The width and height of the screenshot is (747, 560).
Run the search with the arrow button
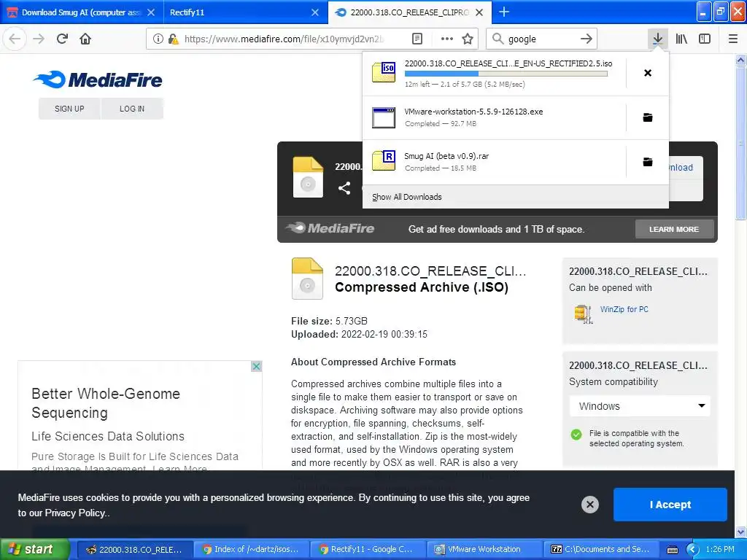[x=586, y=39]
